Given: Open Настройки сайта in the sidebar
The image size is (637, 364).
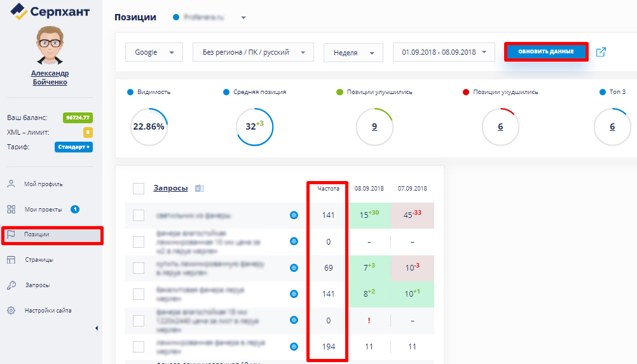Looking at the screenshot, I should tap(48, 311).
